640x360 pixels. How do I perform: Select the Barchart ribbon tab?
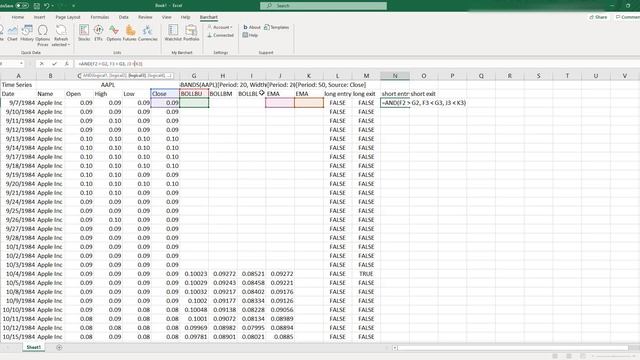tap(209, 17)
